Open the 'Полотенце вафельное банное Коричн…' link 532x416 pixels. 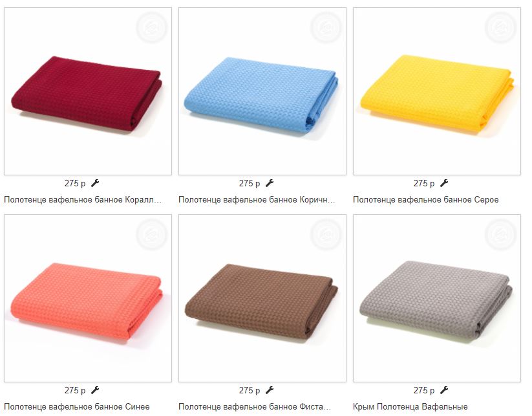click(x=257, y=200)
